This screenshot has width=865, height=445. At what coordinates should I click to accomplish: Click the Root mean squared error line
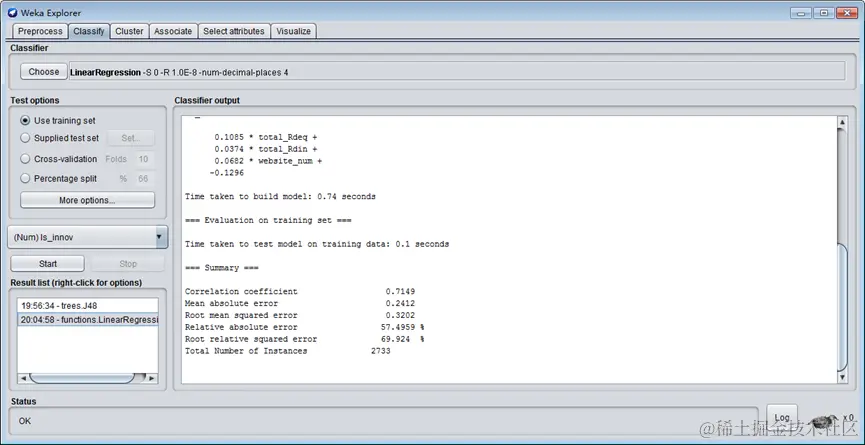click(300, 315)
